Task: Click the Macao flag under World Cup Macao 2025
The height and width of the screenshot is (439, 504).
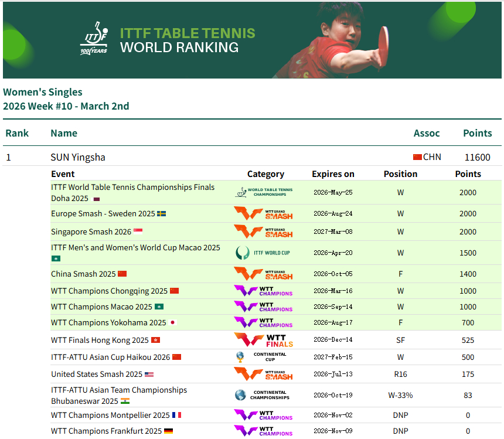Action: (x=56, y=258)
